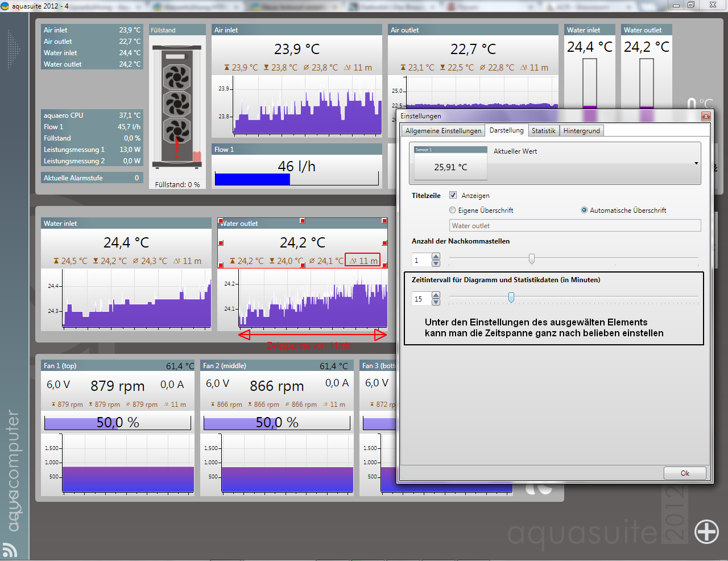Select Automatische Überschrift radio button

click(x=584, y=210)
